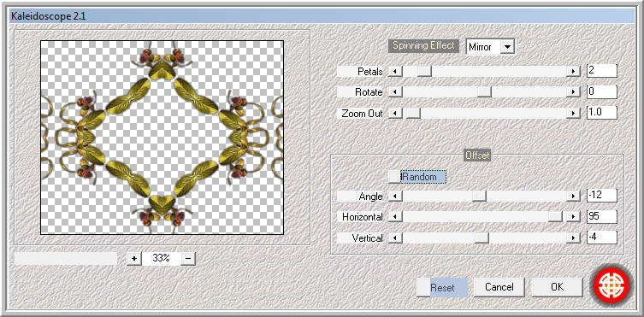The width and height of the screenshot is (644, 317).
Task: Click the Horizontal slider left arrow
Action: tap(395, 216)
